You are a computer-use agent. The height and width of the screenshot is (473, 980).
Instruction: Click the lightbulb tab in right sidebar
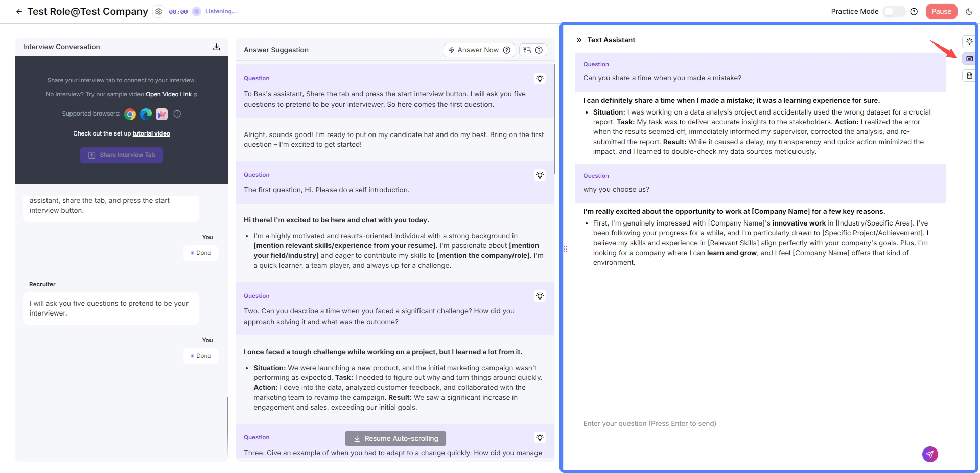pyautogui.click(x=969, y=41)
